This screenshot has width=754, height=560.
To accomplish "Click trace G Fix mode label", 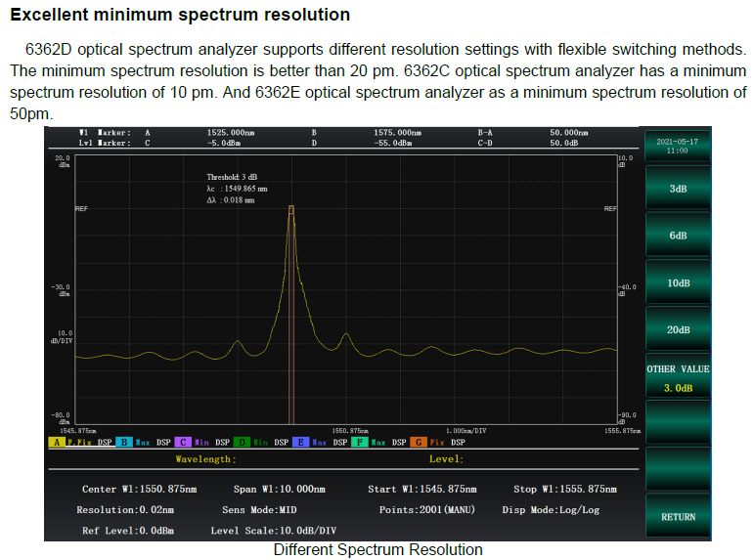I will [436, 442].
